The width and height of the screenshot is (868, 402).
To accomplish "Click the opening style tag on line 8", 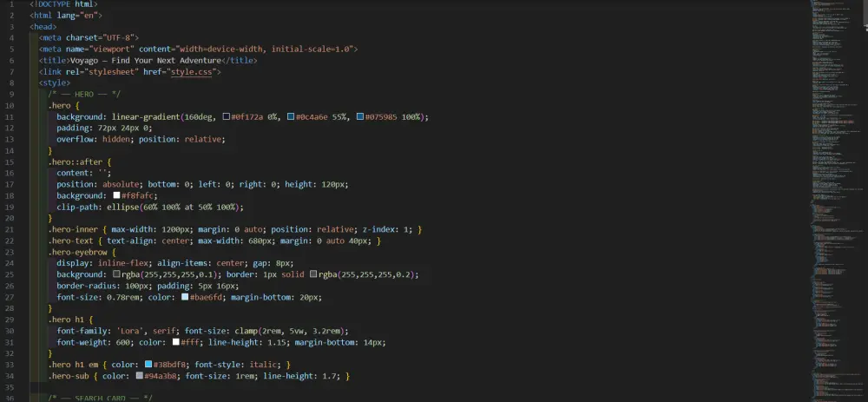I will (x=54, y=83).
